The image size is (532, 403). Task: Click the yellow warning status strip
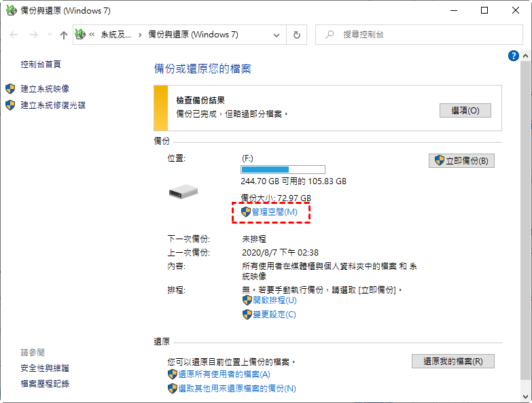pos(161,108)
